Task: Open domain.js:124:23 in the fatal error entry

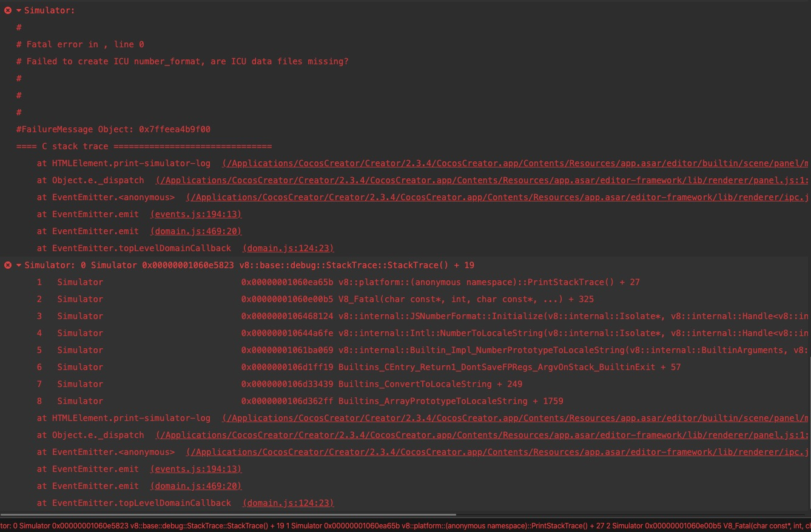Action: (288, 248)
